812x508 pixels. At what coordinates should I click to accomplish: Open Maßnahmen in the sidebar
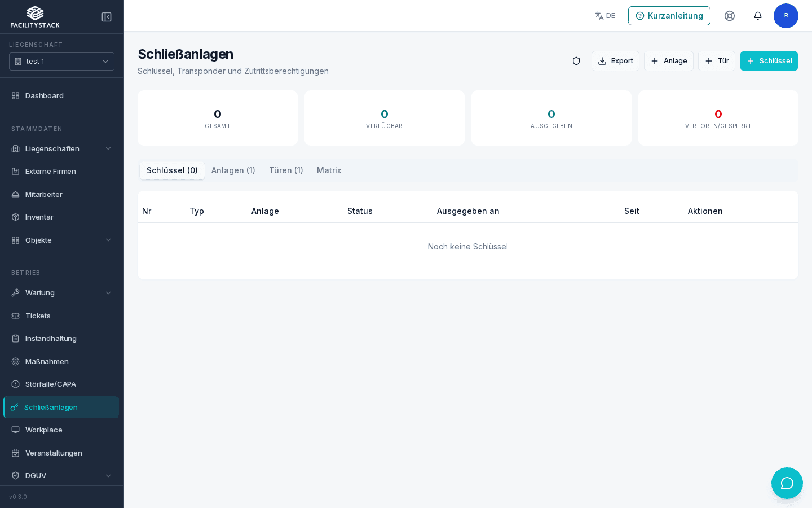(61, 361)
